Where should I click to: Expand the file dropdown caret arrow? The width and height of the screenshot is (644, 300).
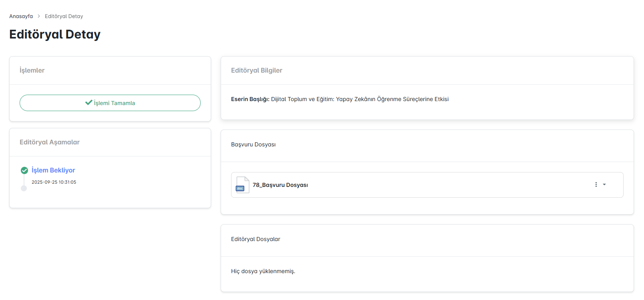[x=604, y=184]
